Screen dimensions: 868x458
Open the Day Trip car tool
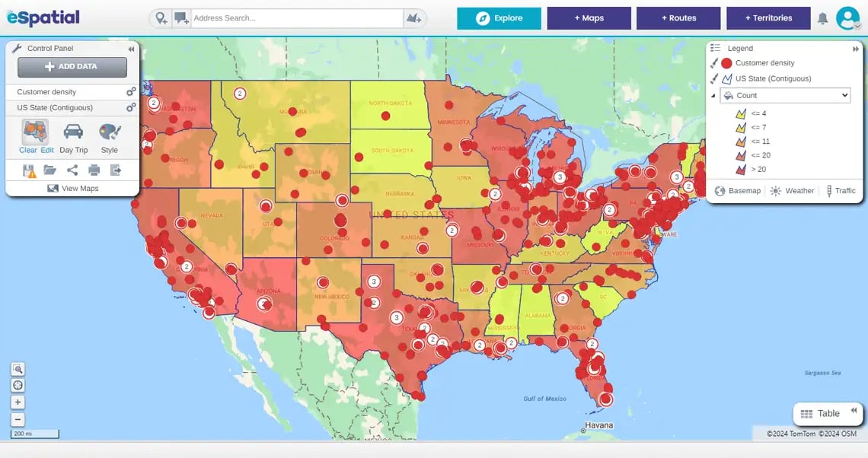pyautogui.click(x=74, y=132)
